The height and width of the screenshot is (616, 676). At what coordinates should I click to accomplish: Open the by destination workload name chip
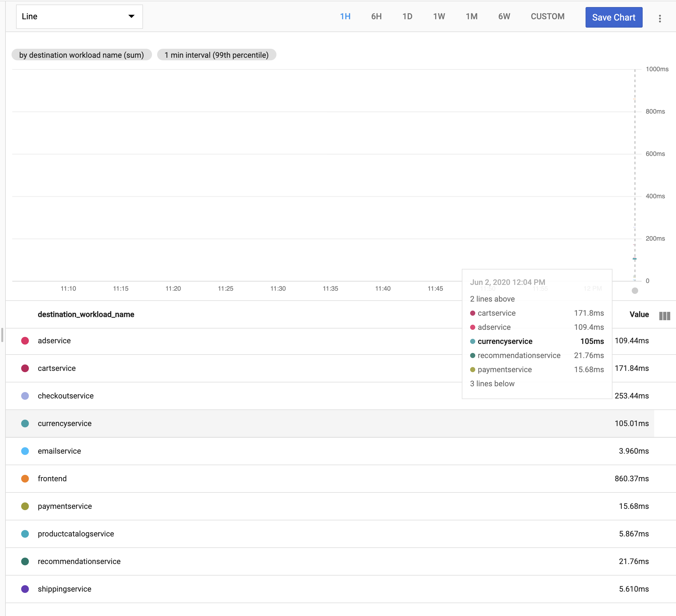pos(81,55)
